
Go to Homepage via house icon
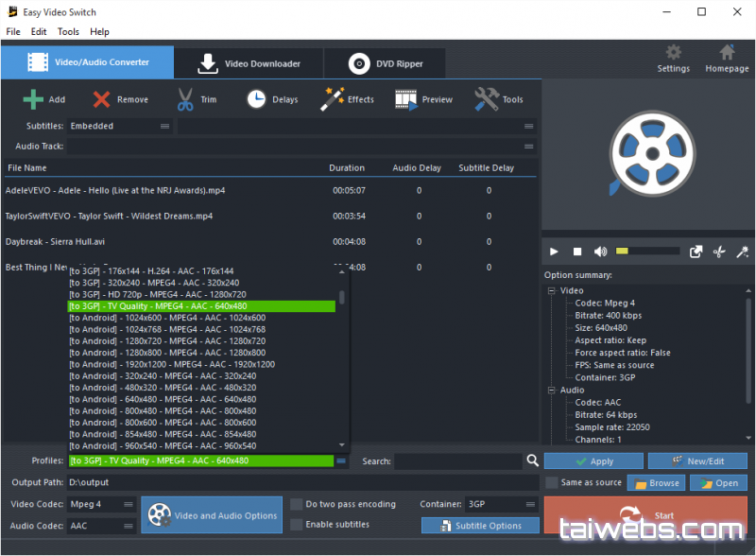click(x=727, y=53)
